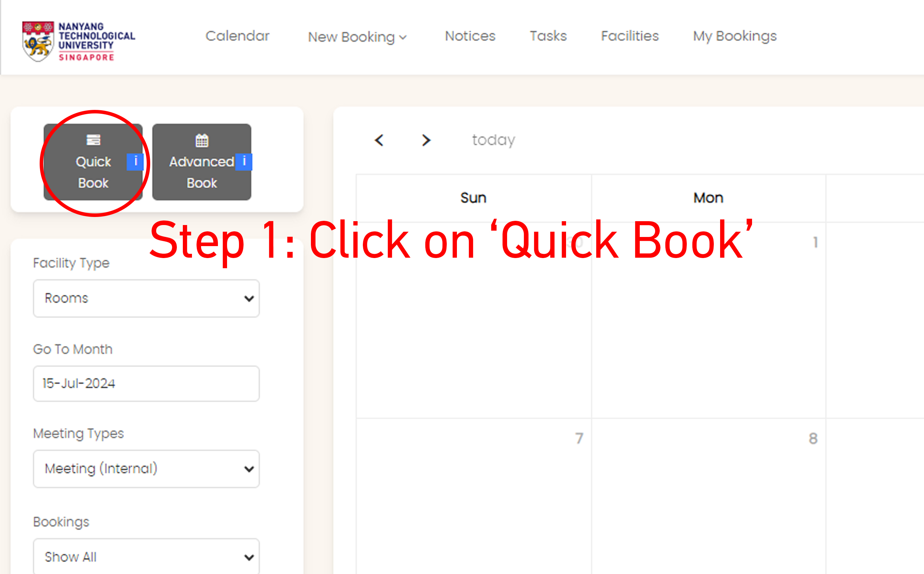Screen dimensions: 924x574
Task: Click the Advanced Book info icon
Action: pyautogui.click(x=244, y=162)
